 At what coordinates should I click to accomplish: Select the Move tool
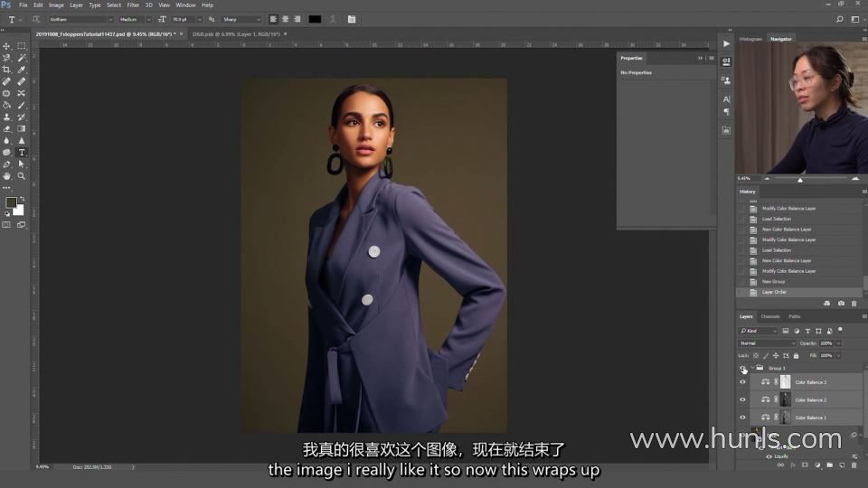tap(6, 46)
